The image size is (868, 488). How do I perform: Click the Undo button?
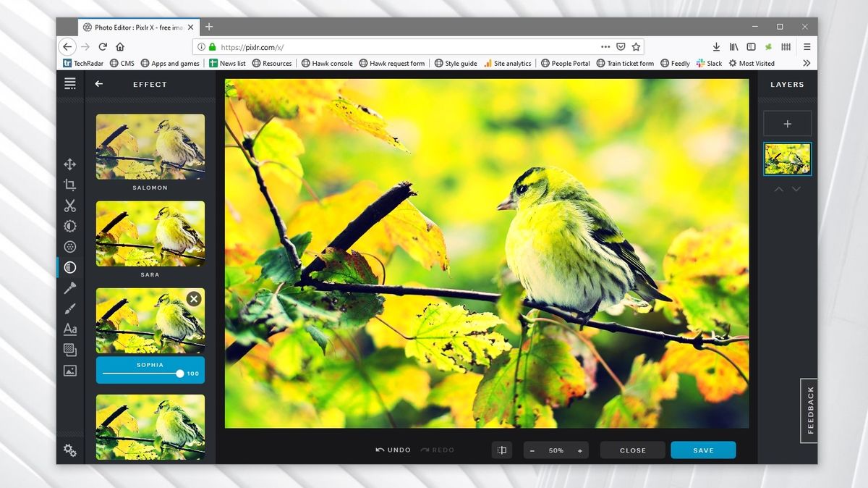pyautogui.click(x=393, y=450)
